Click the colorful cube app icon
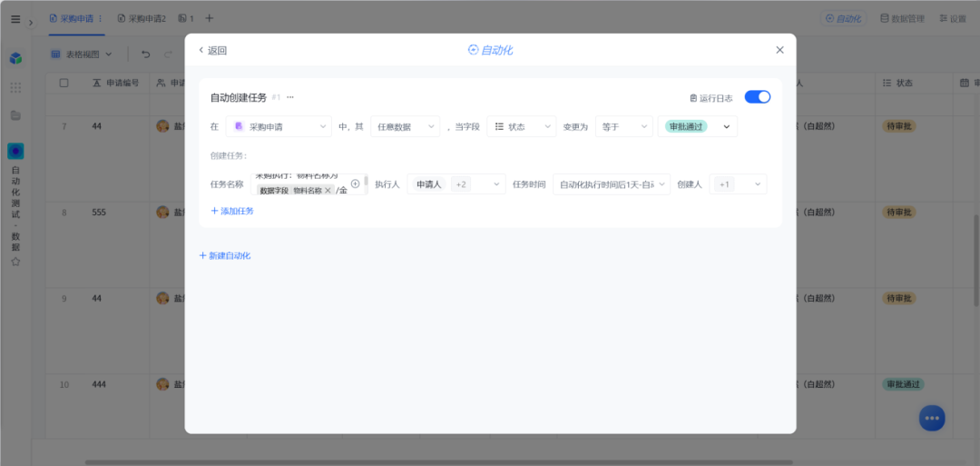Viewport: 980px width, 466px height. [x=15, y=58]
